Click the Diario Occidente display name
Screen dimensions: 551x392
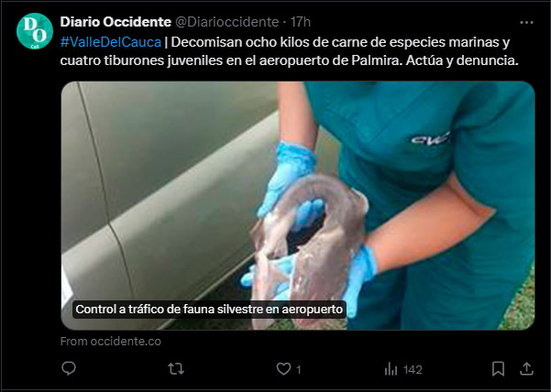pos(116,22)
